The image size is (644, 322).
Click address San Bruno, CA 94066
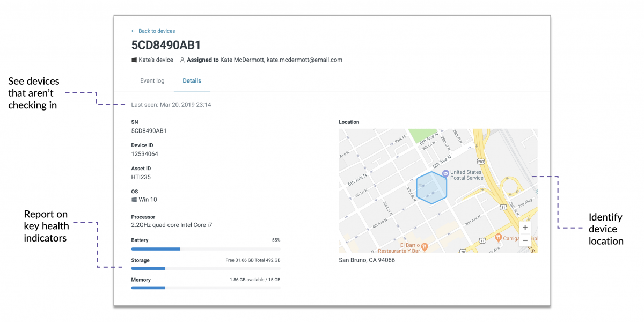(367, 260)
